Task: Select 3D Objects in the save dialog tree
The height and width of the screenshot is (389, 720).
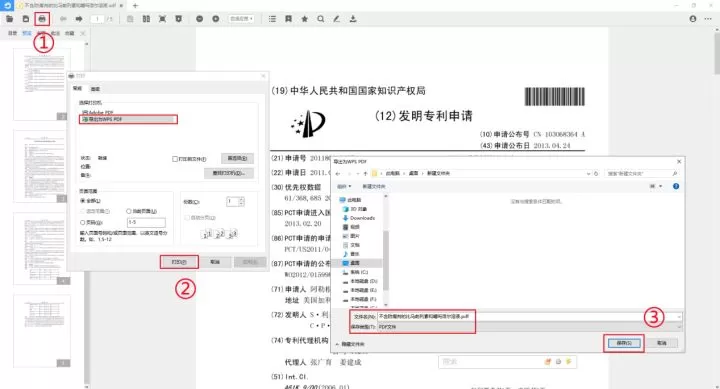Action: 355,209
